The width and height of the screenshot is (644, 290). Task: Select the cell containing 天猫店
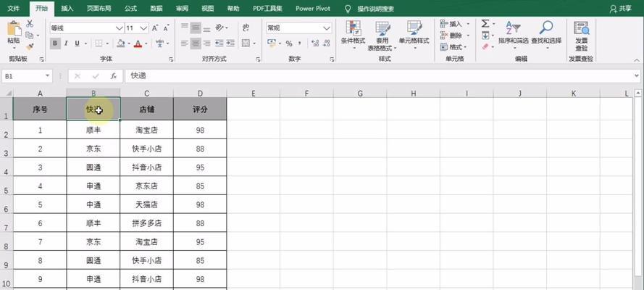[146, 204]
